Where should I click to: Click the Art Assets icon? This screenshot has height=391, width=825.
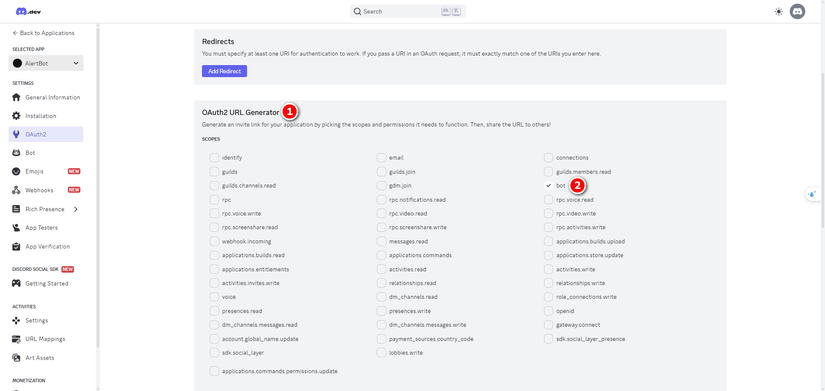[x=16, y=358]
